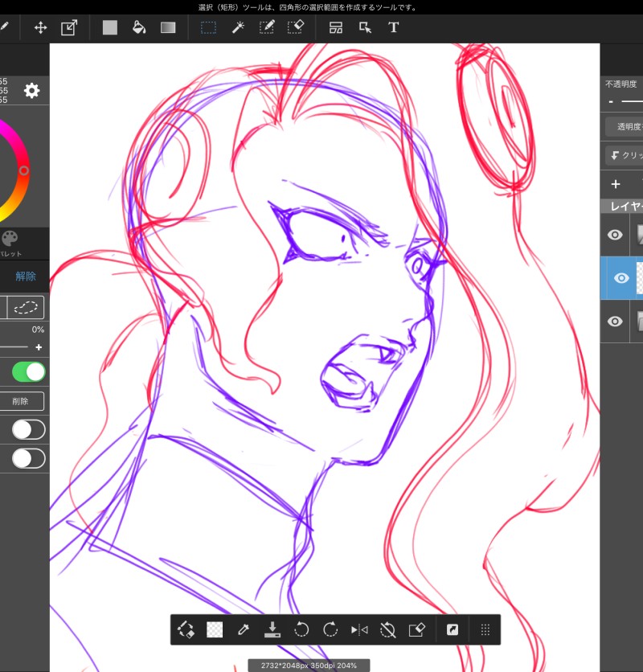Turn off the green enabled switch
Image resolution: width=643 pixels, height=672 pixels.
coord(29,372)
